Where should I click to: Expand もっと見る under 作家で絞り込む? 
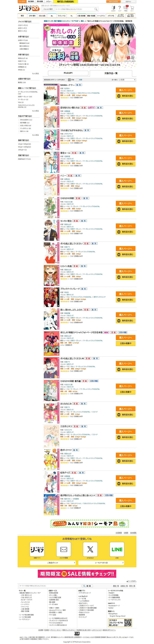coord(36,73)
